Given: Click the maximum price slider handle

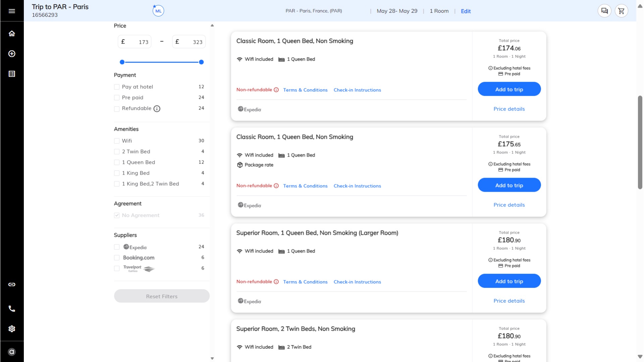Looking at the screenshot, I should tap(201, 62).
